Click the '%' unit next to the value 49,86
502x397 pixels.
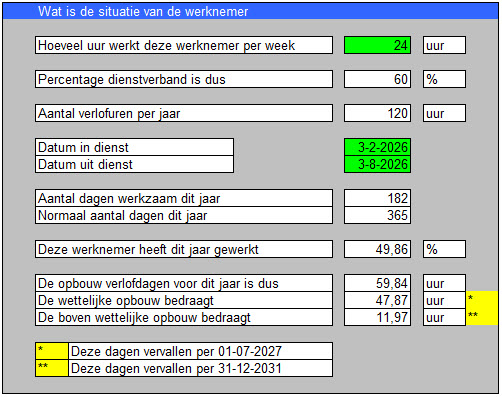pyautogui.click(x=444, y=249)
